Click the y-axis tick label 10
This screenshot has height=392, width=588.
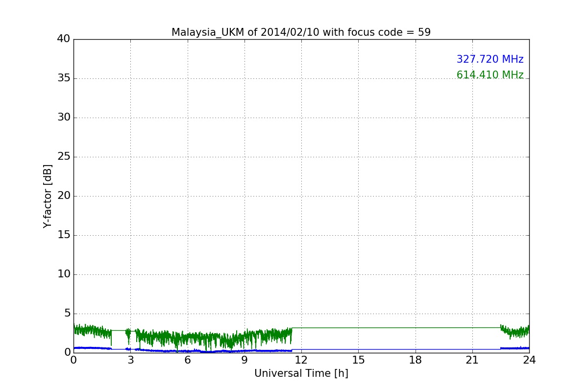64,274
